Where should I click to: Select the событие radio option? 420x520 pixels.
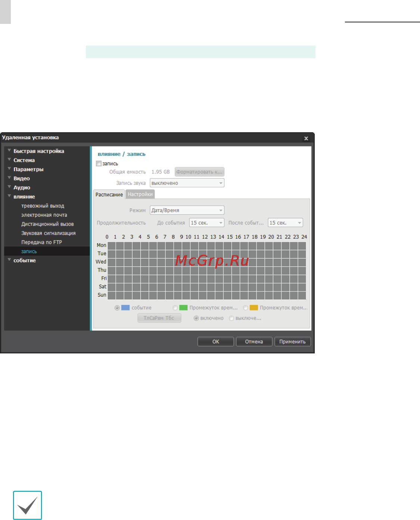tap(117, 308)
